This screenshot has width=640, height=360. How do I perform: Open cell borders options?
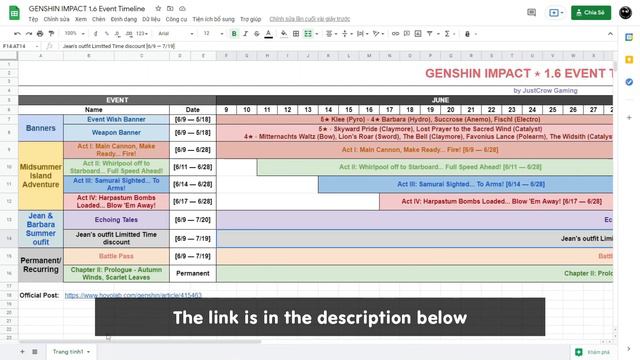click(x=296, y=33)
